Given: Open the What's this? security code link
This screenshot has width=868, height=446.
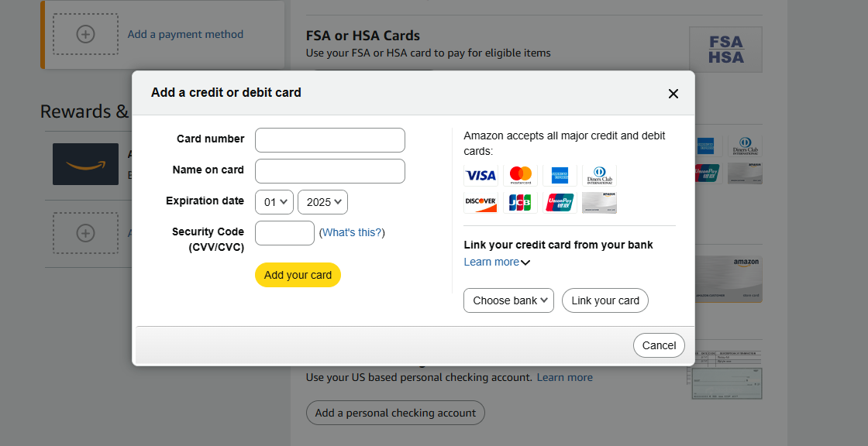Looking at the screenshot, I should 352,232.
